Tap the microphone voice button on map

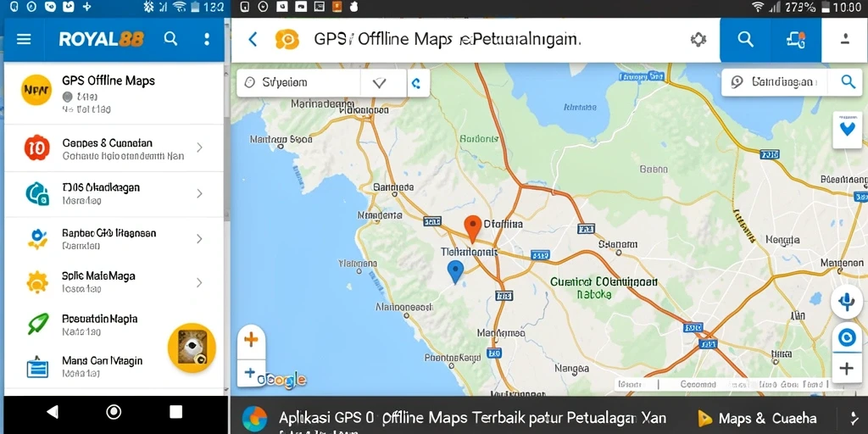pyautogui.click(x=847, y=303)
